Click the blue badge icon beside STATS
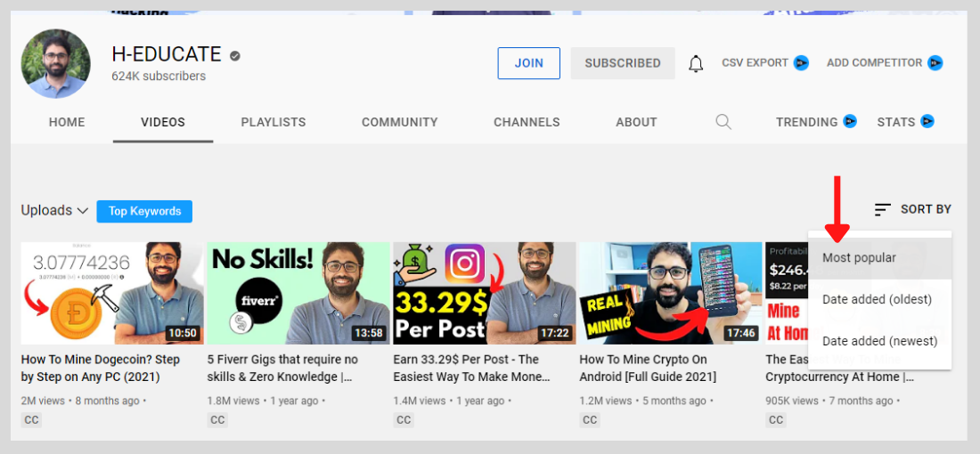 point(927,122)
